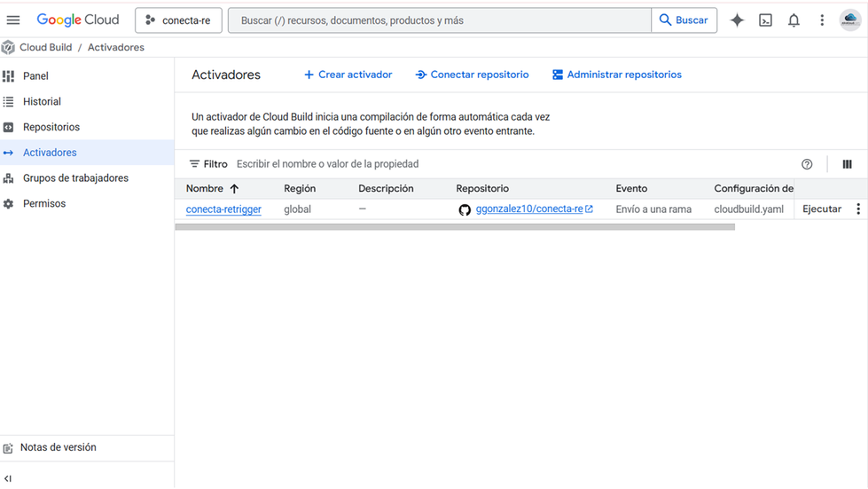868x489 pixels.
Task: Go to Cloud Build breadcrumb link
Action: pyautogui.click(x=45, y=48)
